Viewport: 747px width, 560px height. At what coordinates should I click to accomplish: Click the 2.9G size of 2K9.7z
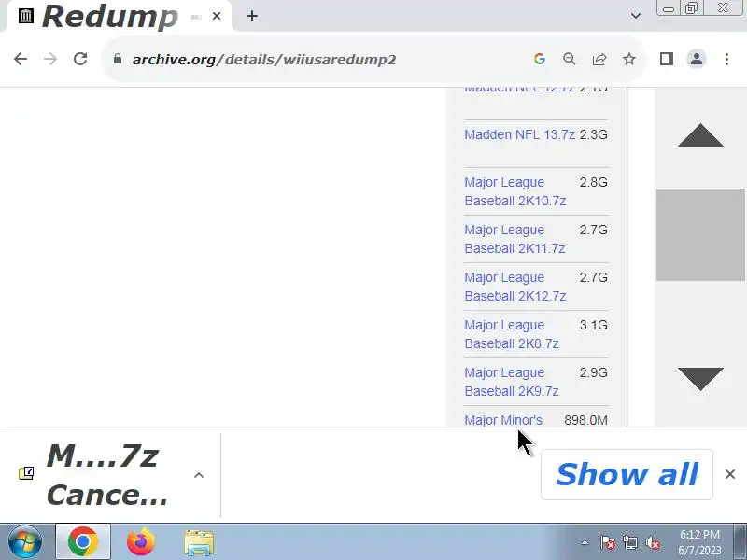click(594, 372)
